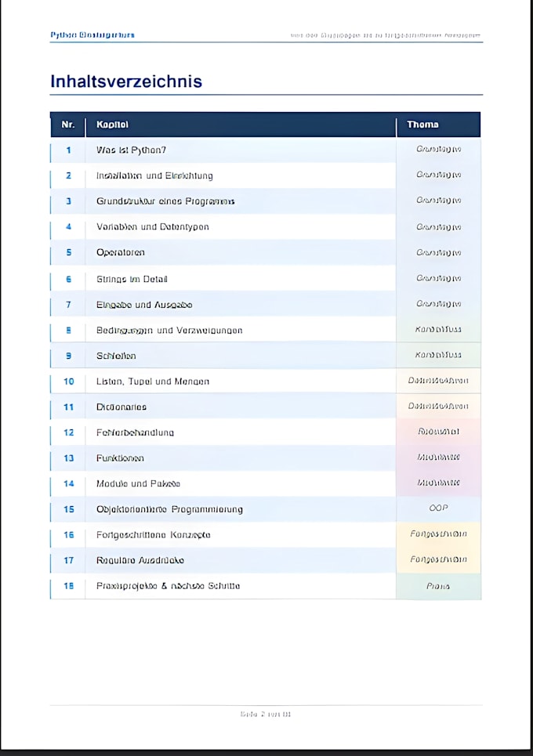This screenshot has height=756, width=533.
Task: Select chapter 'Module und Pakete'
Action: point(138,483)
